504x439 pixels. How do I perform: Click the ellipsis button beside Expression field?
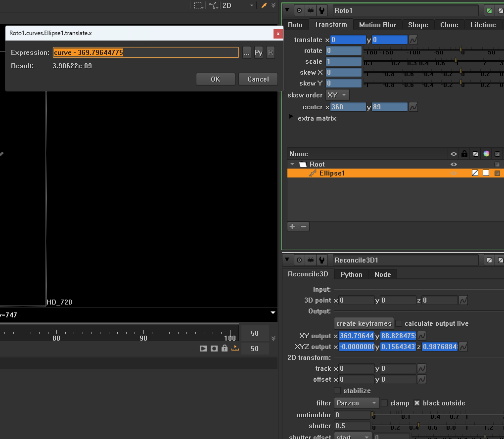coord(246,53)
